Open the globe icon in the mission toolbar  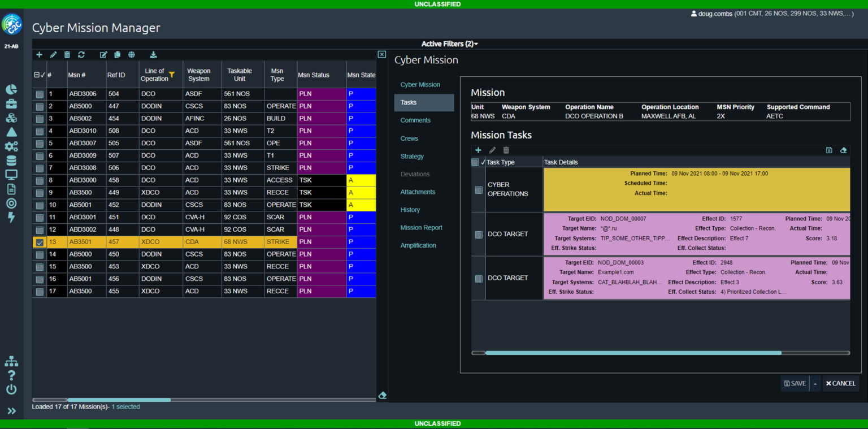point(131,54)
